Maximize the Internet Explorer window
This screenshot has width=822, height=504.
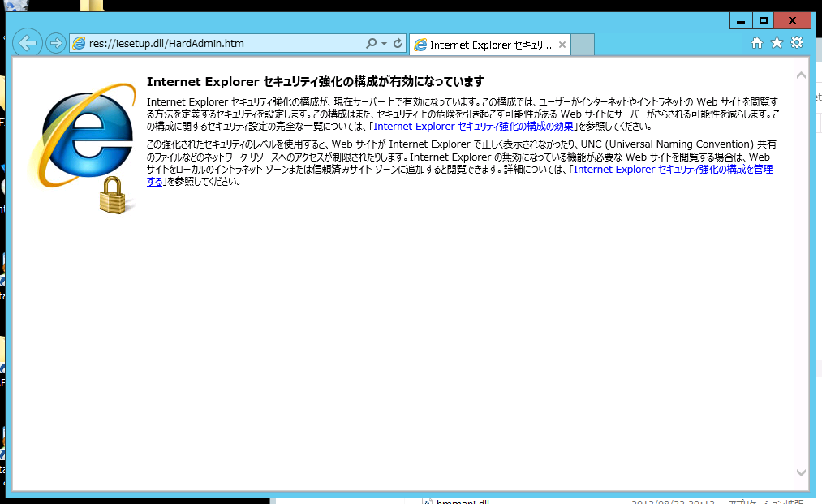764,21
